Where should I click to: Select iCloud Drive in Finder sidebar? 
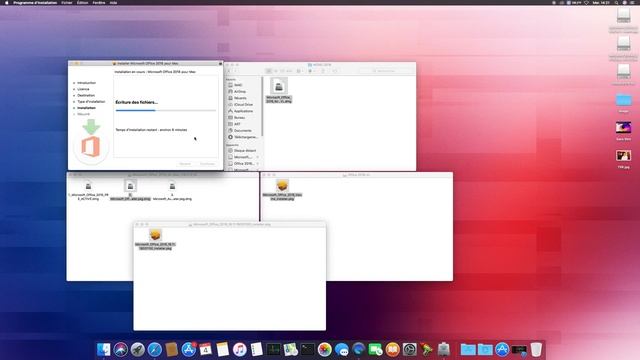tap(243, 104)
